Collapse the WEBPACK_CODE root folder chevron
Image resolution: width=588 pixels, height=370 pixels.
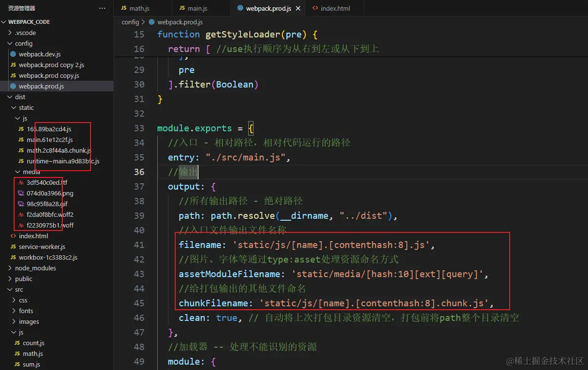pyautogui.click(x=4, y=22)
